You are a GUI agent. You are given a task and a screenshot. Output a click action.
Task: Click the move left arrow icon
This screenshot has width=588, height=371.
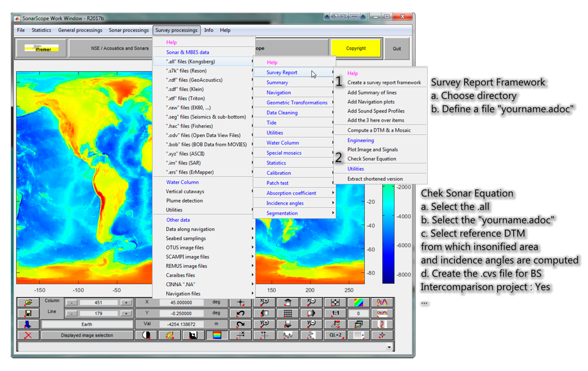point(264,313)
